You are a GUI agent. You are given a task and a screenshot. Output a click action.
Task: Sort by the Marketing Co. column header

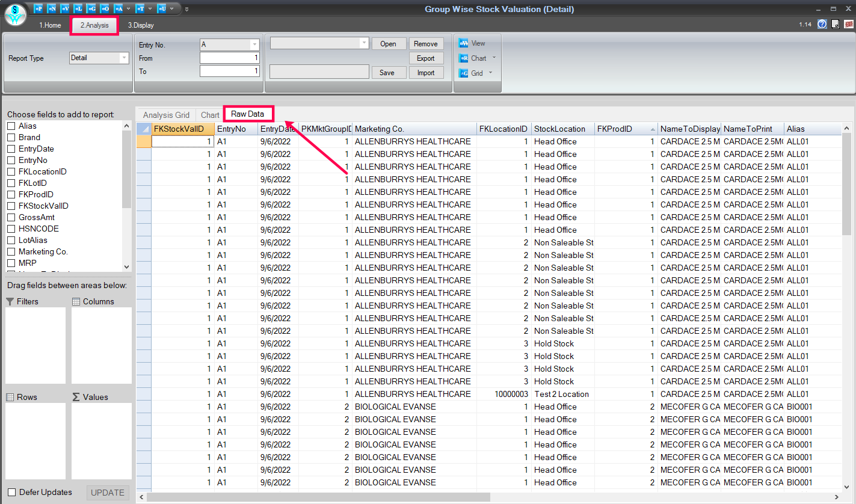pyautogui.click(x=414, y=129)
